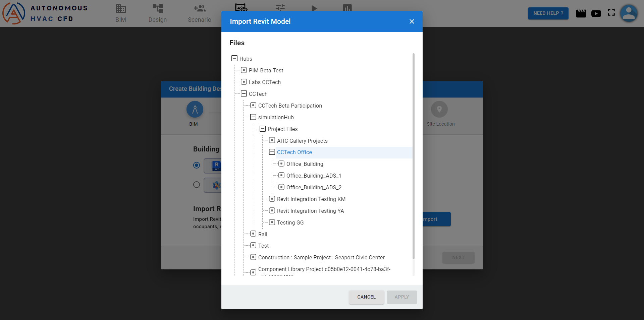
Task: Select the Office_Building_ADS_1 file
Action: 314,176
